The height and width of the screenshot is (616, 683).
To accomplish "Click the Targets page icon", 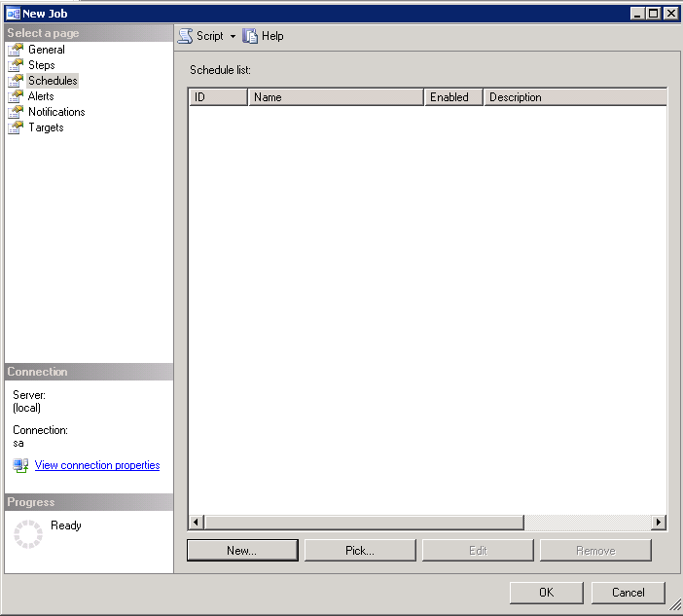I will (16, 127).
